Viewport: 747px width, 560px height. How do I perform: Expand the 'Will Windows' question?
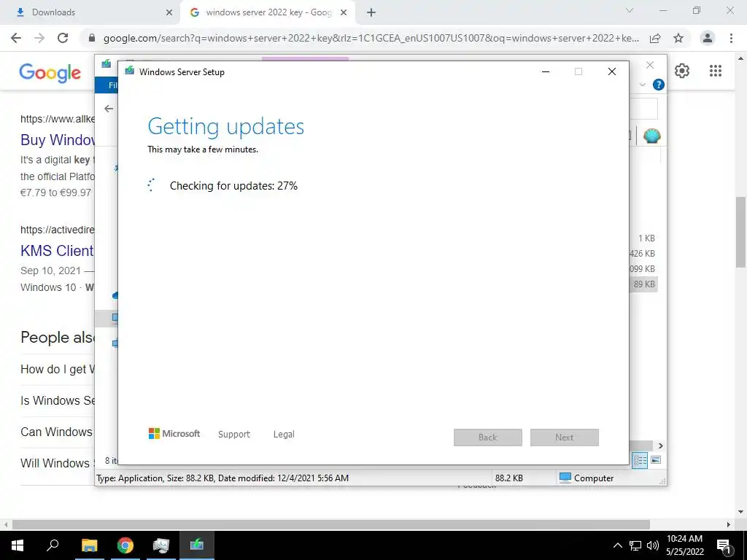click(58, 463)
